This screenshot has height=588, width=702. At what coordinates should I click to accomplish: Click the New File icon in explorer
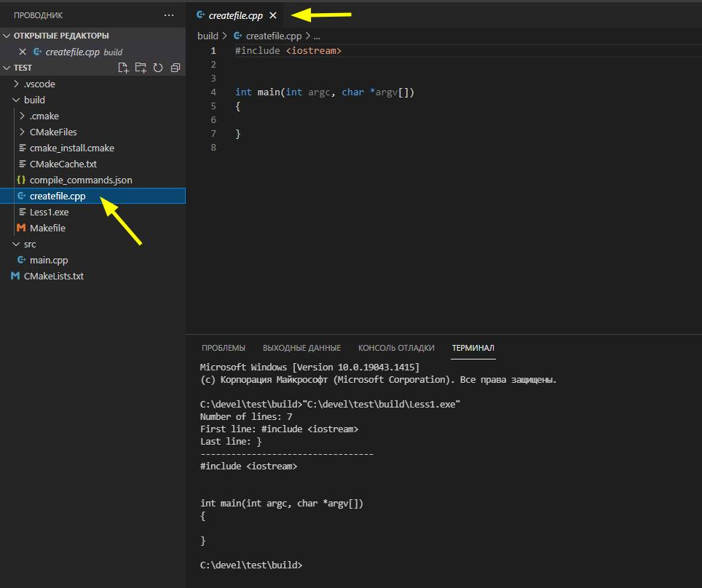pyautogui.click(x=123, y=68)
